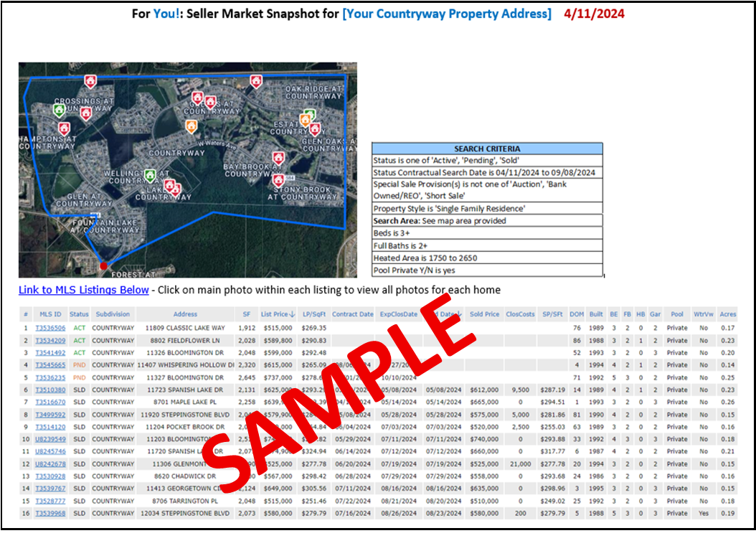This screenshot has width=756, height=551.
Task: Sort by the Acres column header
Action: 727,314
